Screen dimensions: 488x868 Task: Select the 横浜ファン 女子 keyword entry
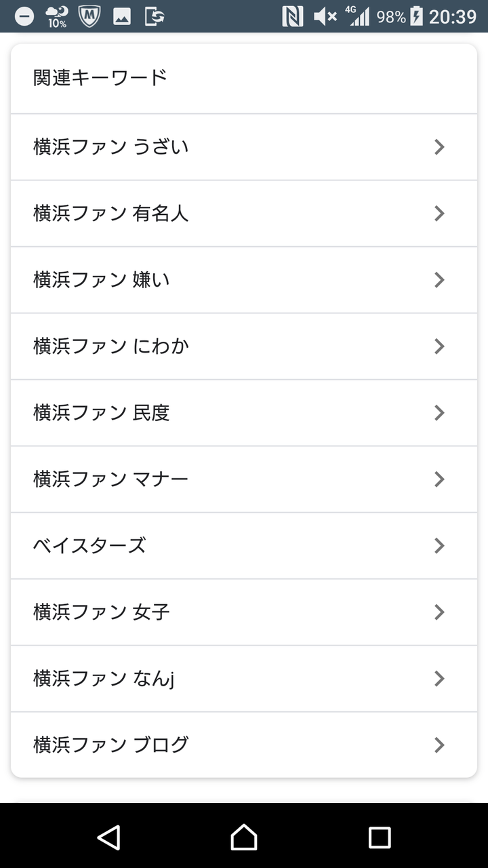[x=244, y=612]
